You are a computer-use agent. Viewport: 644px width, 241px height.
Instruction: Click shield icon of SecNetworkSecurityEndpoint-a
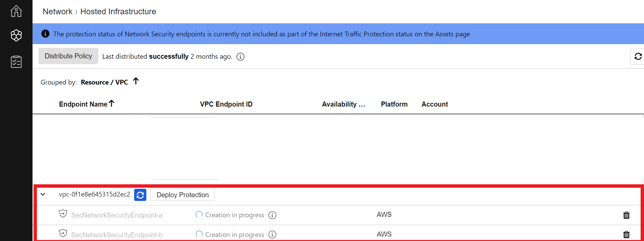tap(63, 214)
